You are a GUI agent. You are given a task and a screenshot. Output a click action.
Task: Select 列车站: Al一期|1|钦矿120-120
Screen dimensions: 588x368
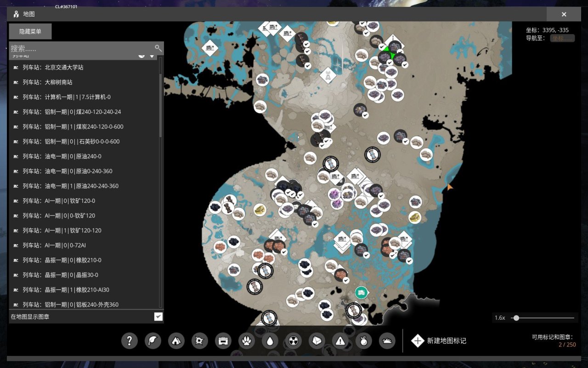click(84, 230)
